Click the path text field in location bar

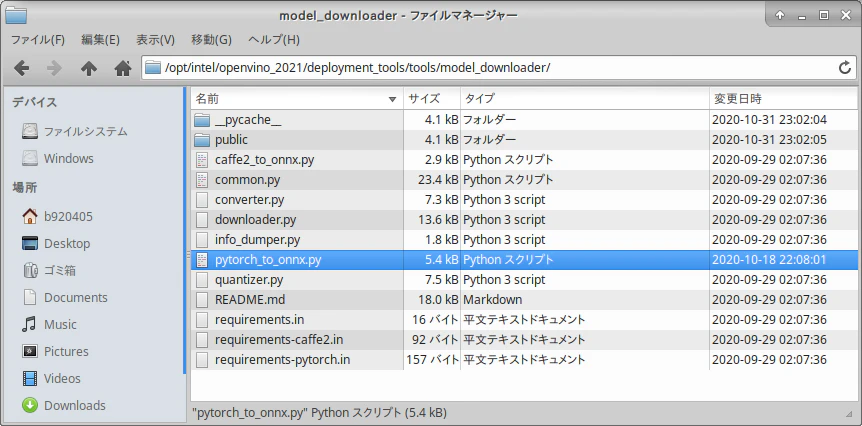(498, 68)
